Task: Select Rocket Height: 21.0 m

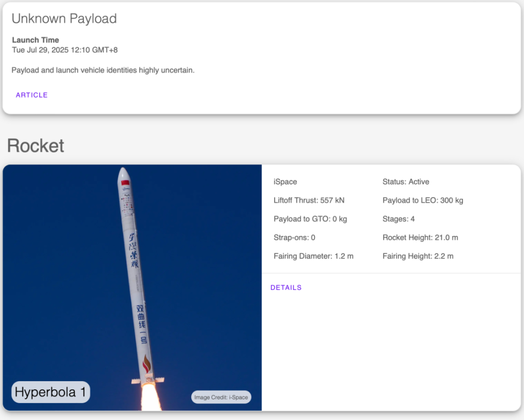Action: pyautogui.click(x=420, y=238)
